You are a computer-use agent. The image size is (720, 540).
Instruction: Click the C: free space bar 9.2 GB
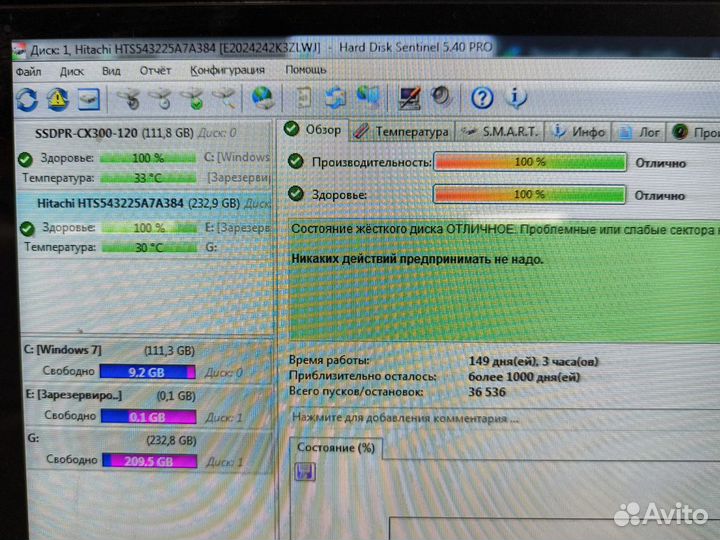tap(150, 371)
